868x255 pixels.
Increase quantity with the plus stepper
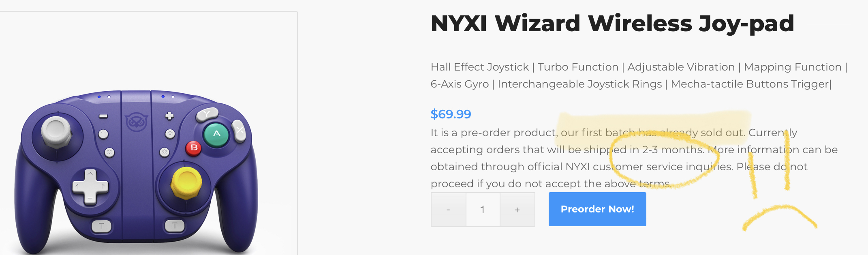517,210
